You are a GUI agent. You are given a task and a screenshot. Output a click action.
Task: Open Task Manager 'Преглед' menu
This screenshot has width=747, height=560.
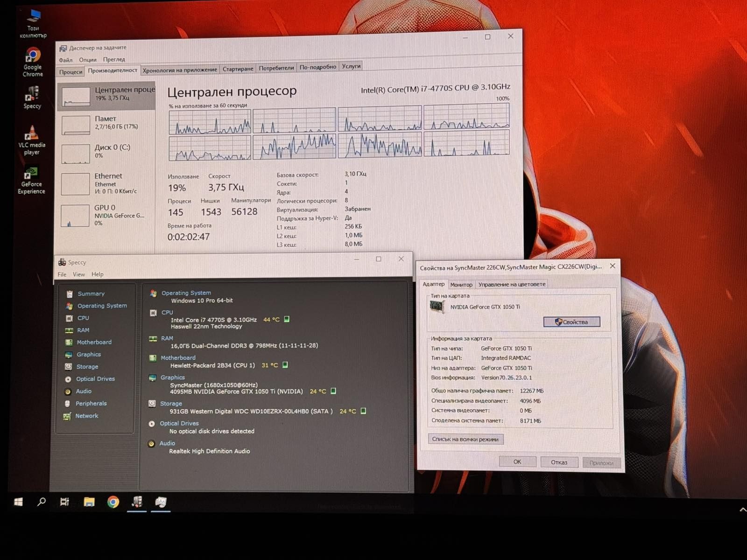pyautogui.click(x=114, y=59)
